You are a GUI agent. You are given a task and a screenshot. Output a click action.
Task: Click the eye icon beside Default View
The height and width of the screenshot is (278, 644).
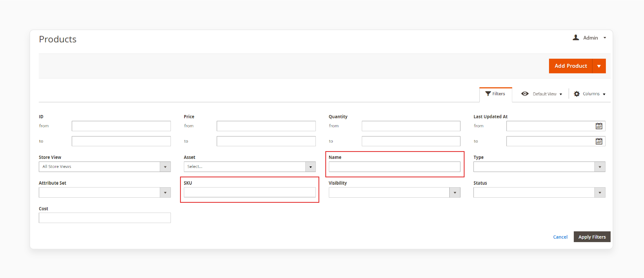click(525, 94)
